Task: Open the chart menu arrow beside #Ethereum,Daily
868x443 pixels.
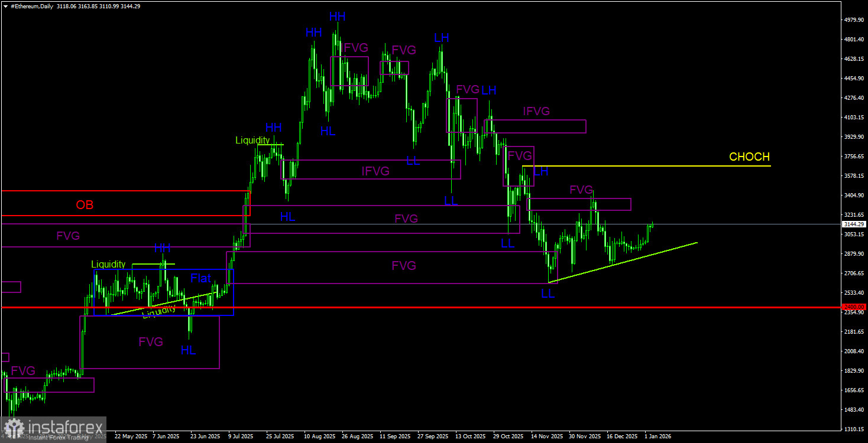Action: [x=5, y=6]
